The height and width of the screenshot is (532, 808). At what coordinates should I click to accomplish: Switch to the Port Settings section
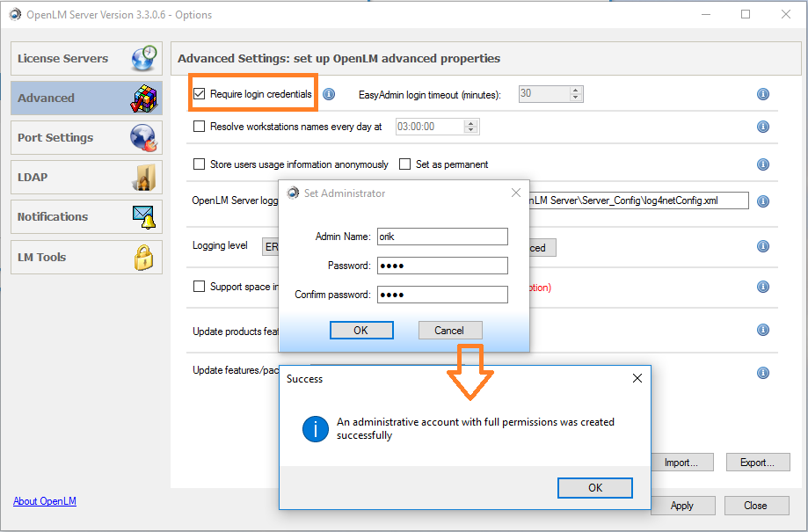[86, 138]
